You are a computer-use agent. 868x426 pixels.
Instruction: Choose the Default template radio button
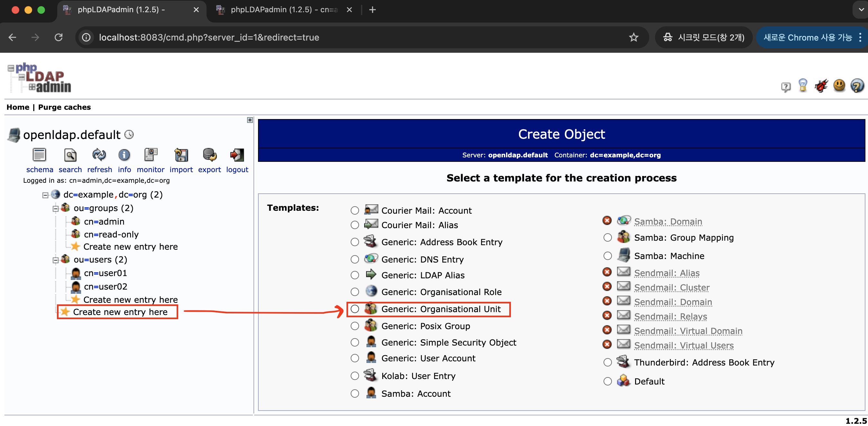(607, 382)
